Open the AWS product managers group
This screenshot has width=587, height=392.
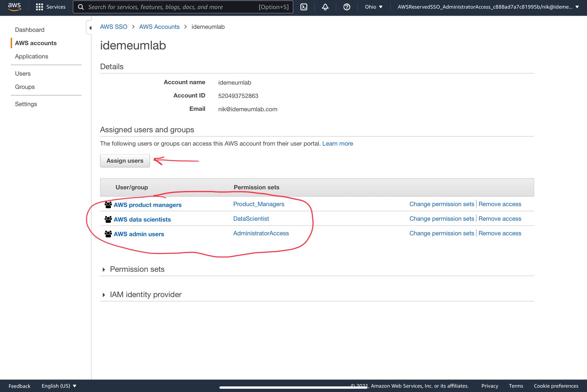(x=148, y=205)
